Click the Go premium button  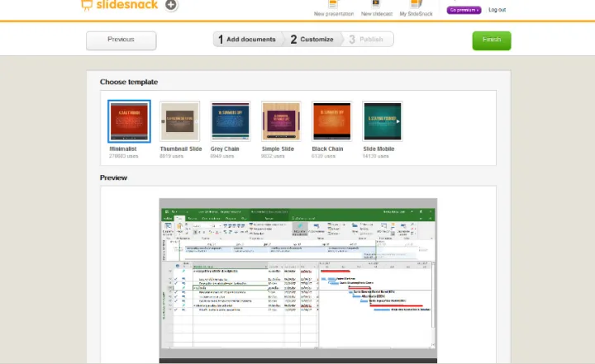tap(464, 10)
